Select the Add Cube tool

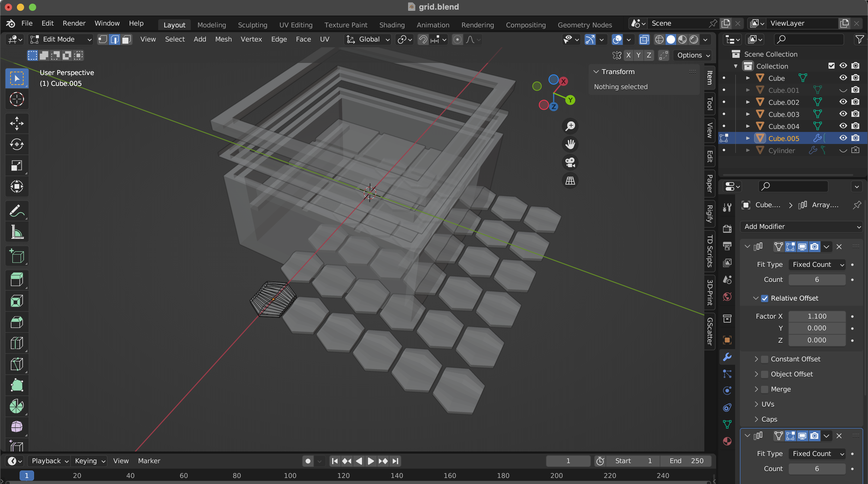click(17, 256)
